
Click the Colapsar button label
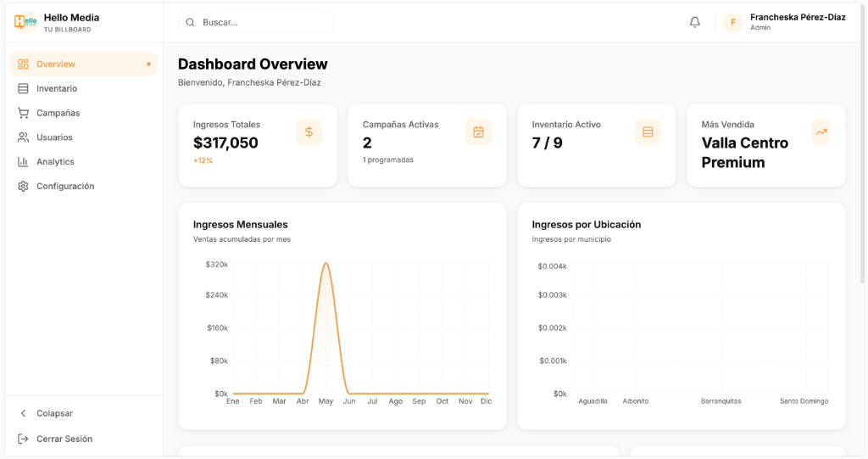point(54,413)
